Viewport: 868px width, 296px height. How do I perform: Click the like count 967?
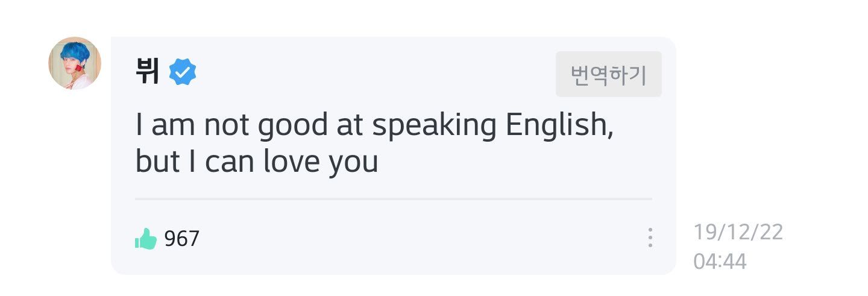(181, 239)
